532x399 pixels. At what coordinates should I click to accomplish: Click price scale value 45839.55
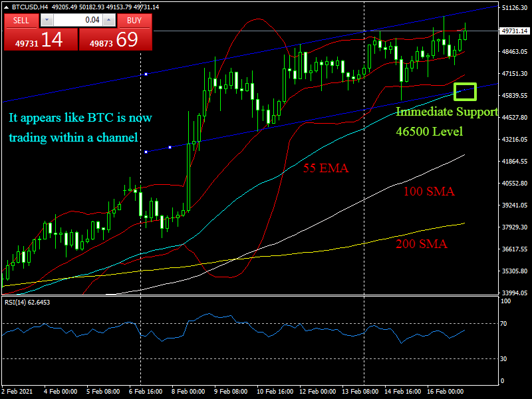515,95
